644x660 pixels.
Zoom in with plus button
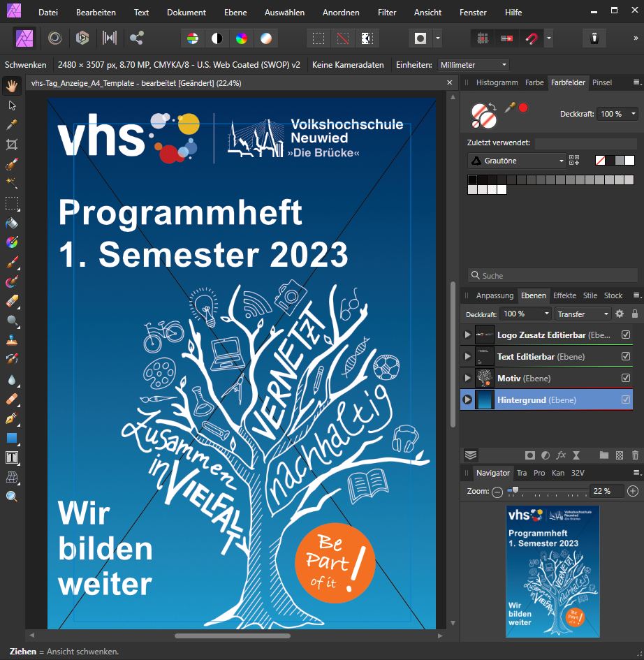[633, 491]
